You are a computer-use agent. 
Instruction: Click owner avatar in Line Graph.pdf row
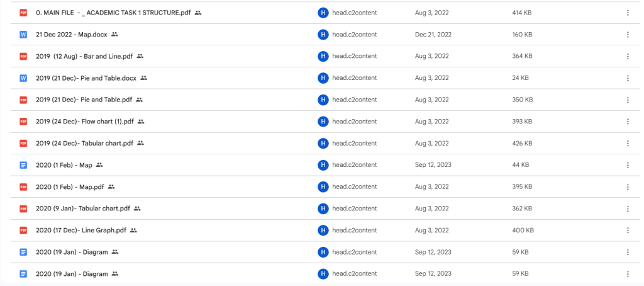(x=323, y=231)
